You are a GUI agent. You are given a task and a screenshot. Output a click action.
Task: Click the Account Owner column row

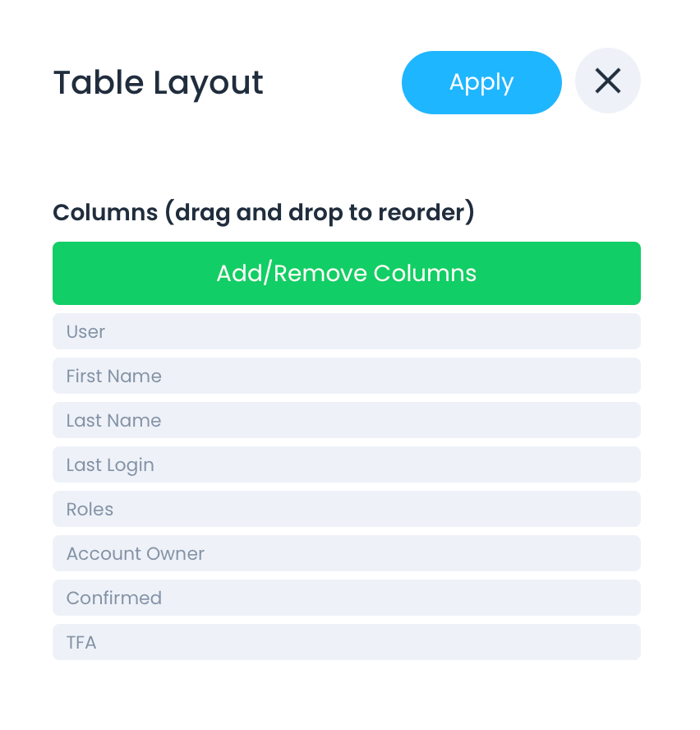(x=346, y=553)
